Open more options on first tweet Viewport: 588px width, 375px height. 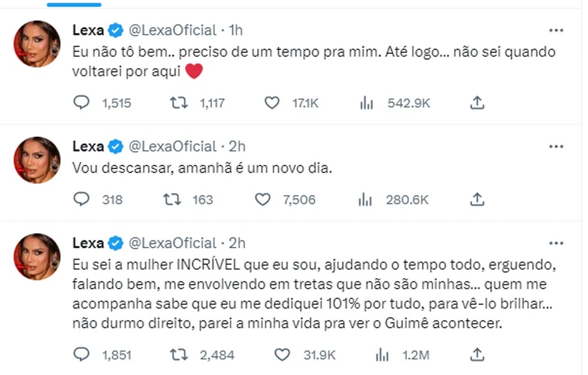[556, 30]
